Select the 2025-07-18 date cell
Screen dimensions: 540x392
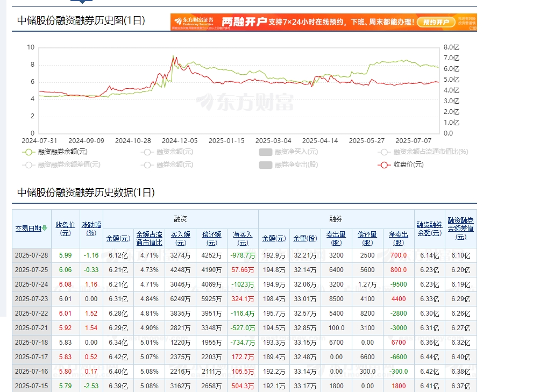32,343
